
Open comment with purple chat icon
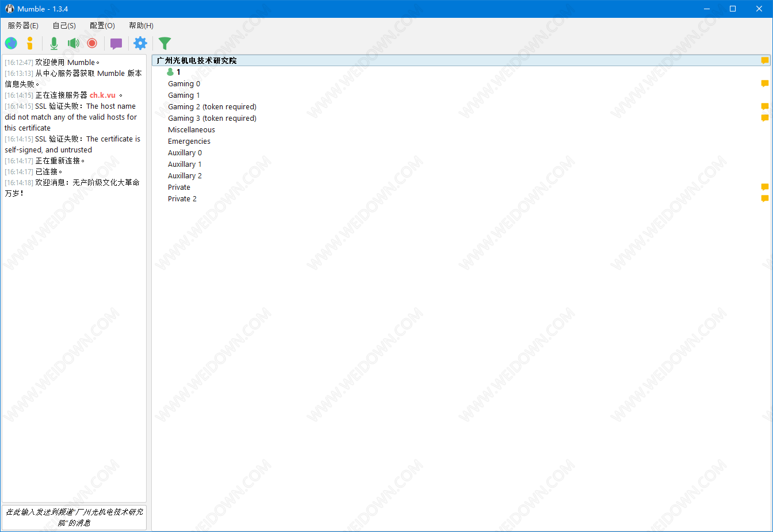click(x=116, y=44)
